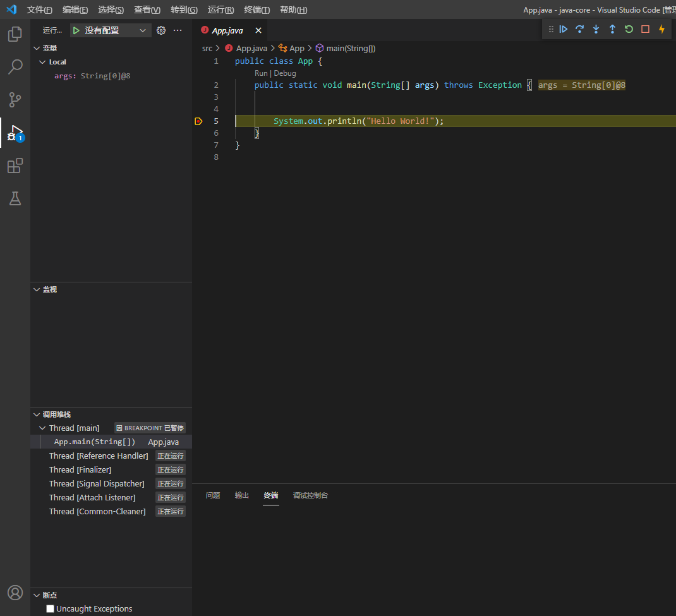Click the inline args = String[0]@8 value
The width and height of the screenshot is (676, 616).
(582, 85)
